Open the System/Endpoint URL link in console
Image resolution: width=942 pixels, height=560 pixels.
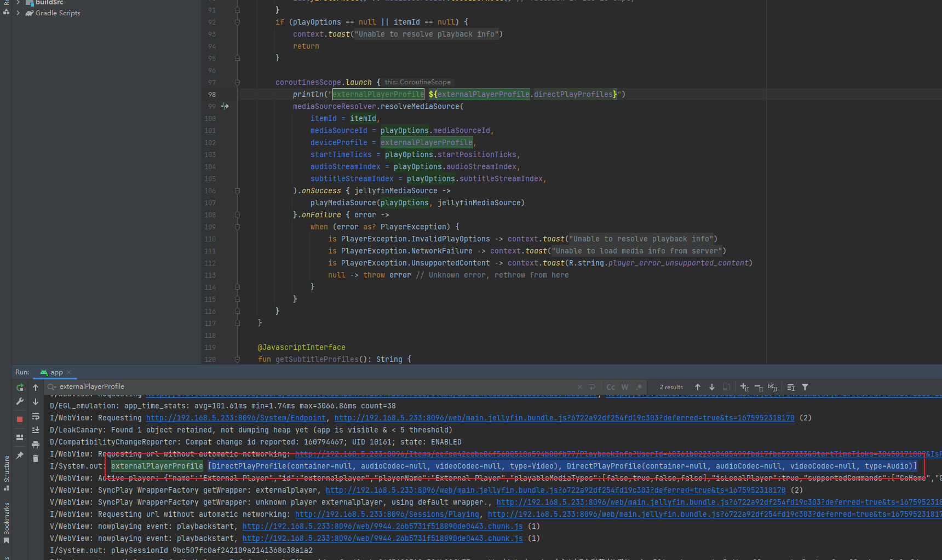[236, 418]
